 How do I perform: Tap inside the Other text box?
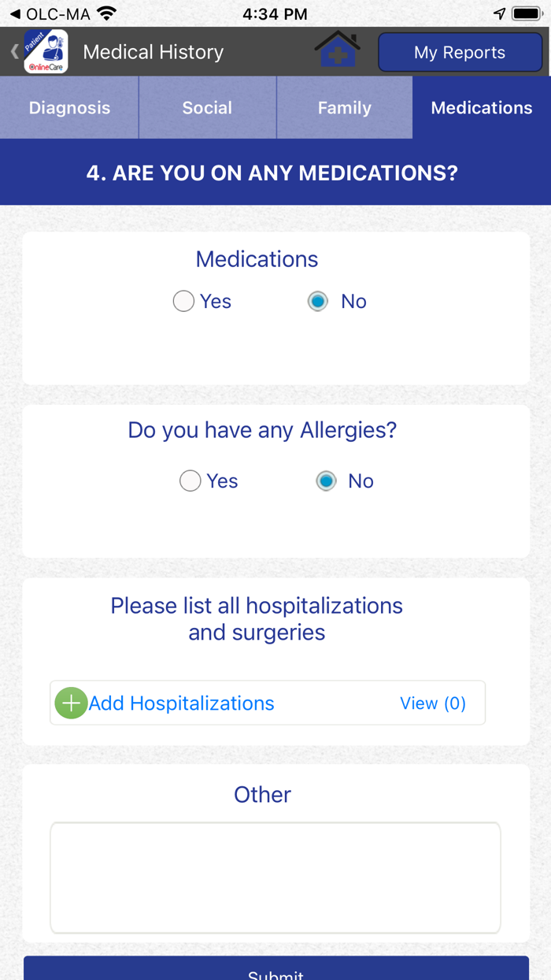tap(275, 877)
